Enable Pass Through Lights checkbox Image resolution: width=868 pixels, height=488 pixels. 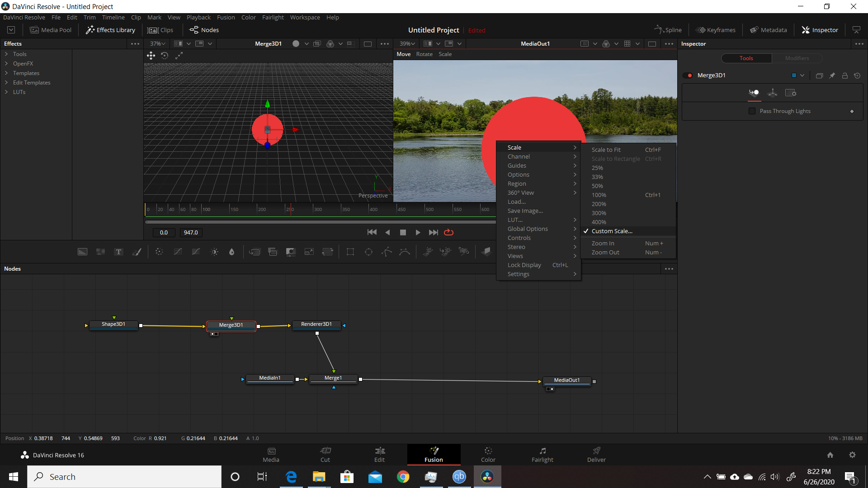click(x=752, y=111)
